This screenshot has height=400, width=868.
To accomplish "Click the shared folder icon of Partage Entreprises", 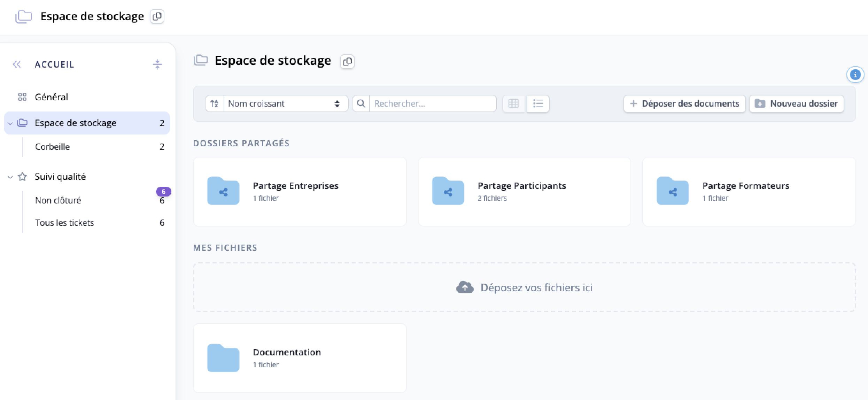I will (x=223, y=191).
